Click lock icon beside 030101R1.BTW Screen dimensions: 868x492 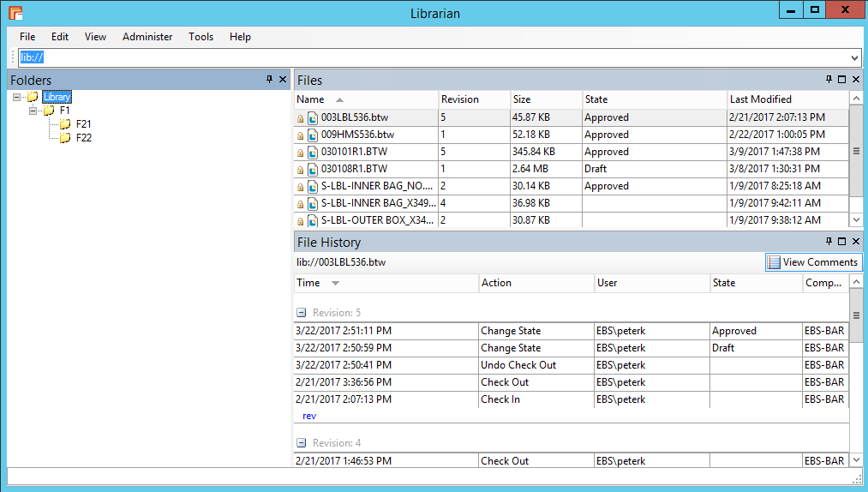pyautogui.click(x=300, y=153)
